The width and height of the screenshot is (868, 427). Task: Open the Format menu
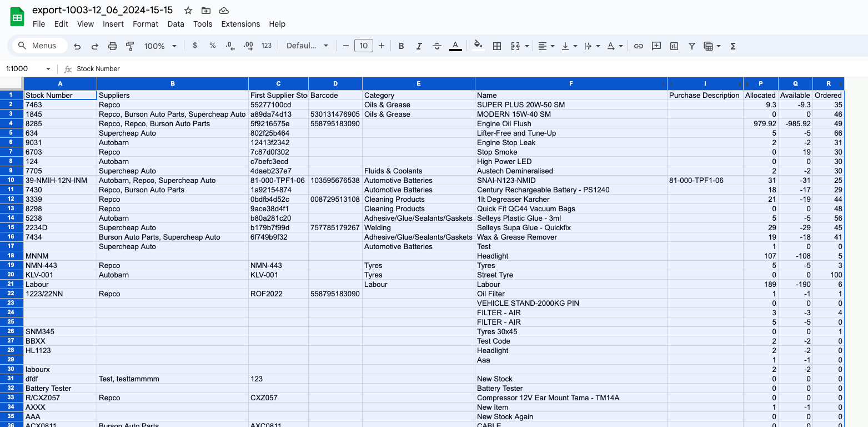[x=145, y=24]
